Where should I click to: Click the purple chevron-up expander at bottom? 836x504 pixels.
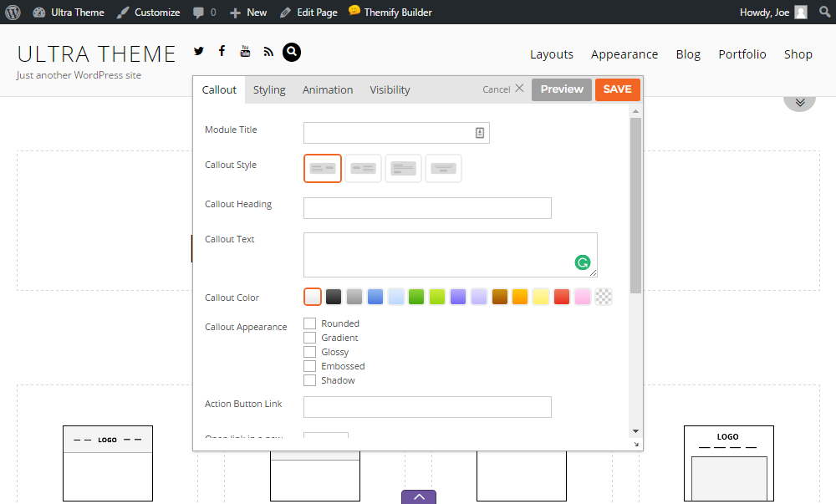(x=419, y=497)
